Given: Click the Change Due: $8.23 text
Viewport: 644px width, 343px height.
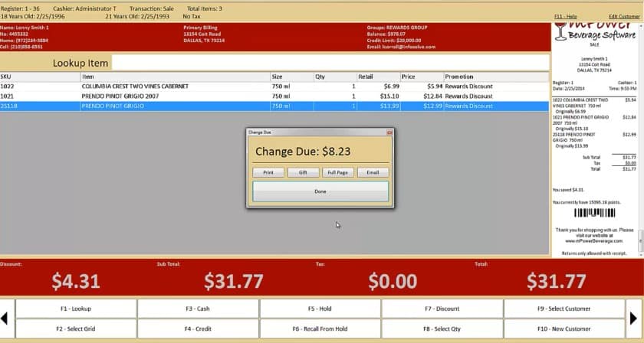Looking at the screenshot, I should tap(303, 152).
